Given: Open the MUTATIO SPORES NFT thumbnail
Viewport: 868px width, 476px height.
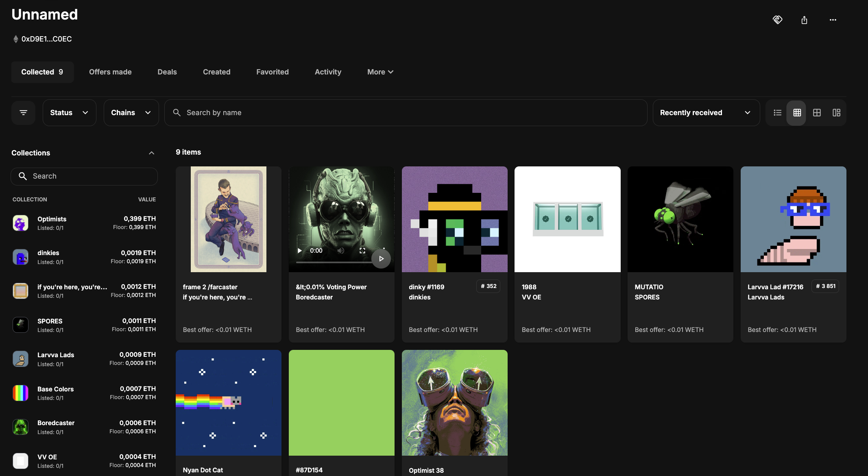Looking at the screenshot, I should [680, 219].
